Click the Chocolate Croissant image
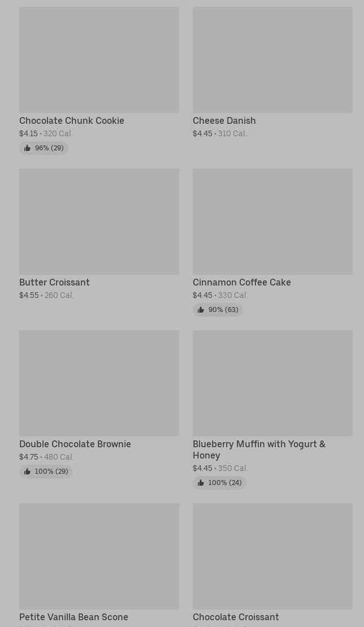364x627 pixels. pos(272,556)
